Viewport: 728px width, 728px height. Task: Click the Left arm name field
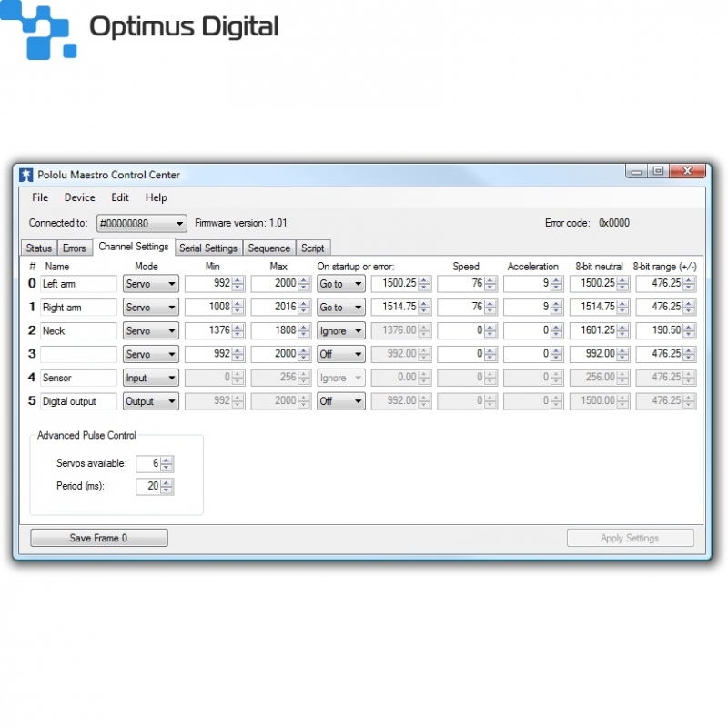[x=78, y=284]
